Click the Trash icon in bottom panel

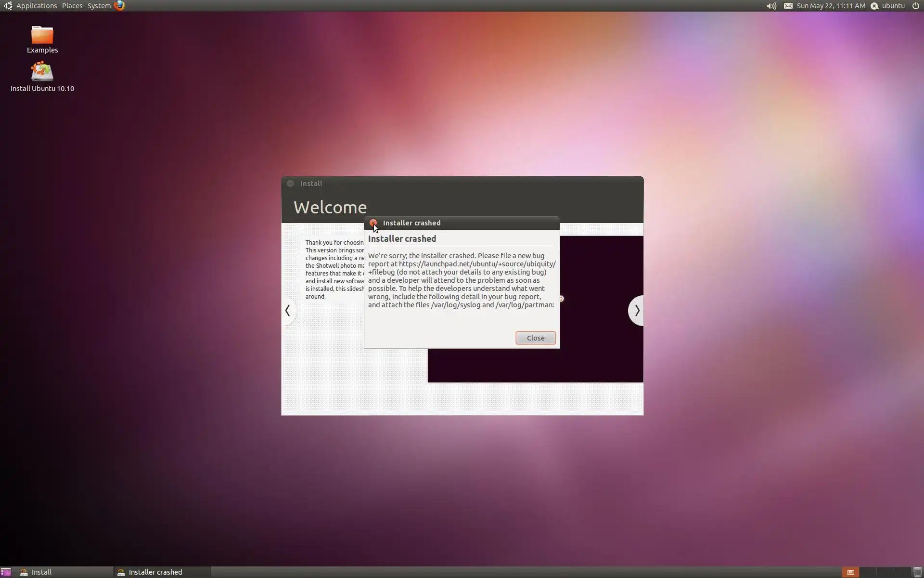pos(917,572)
